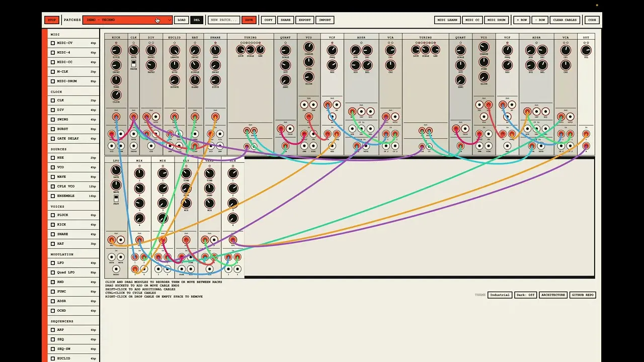
Task: Check the Quad LFO module checkbox
Action: coord(53,273)
